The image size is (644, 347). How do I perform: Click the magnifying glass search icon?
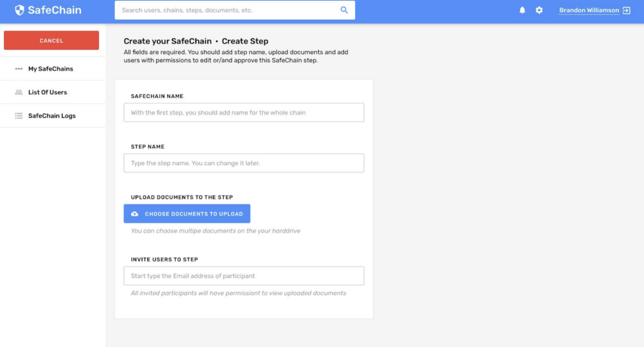tap(344, 10)
